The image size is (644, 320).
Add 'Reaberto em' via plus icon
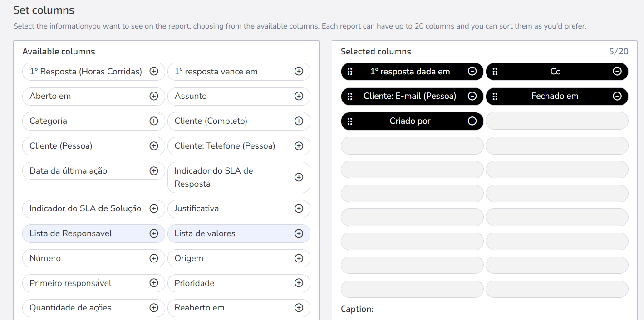point(299,308)
